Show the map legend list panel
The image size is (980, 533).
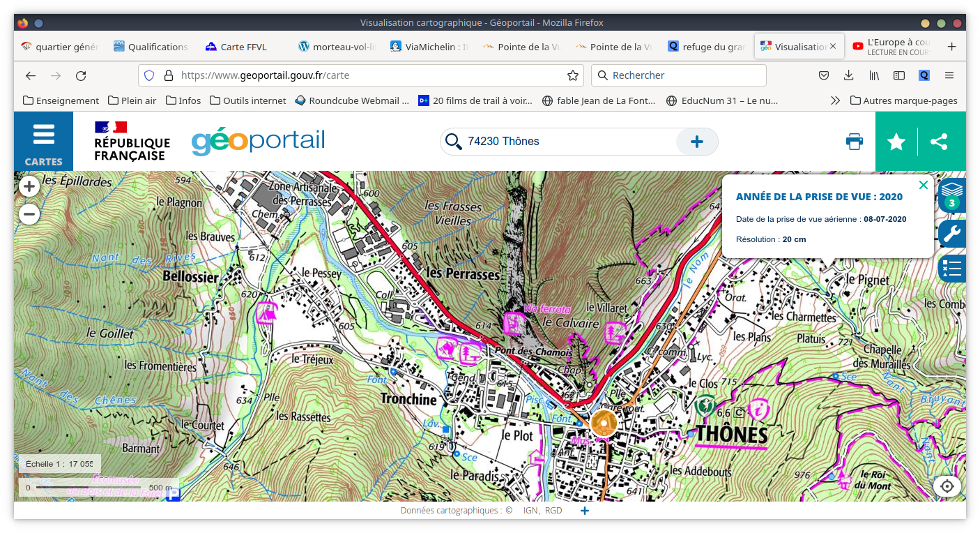click(x=952, y=269)
